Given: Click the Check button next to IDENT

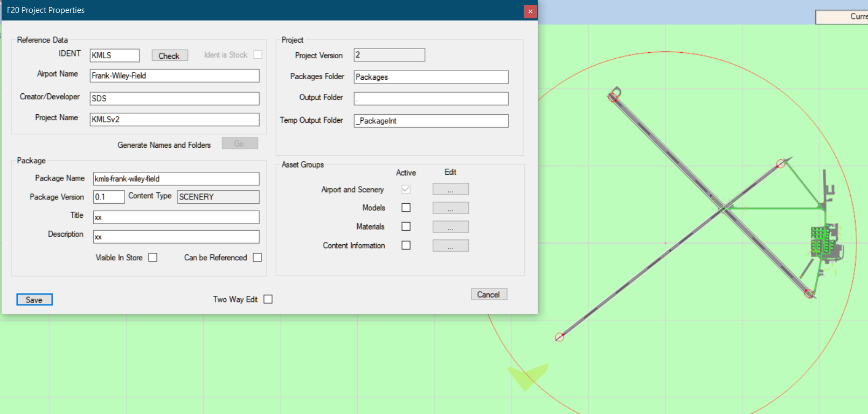Looking at the screenshot, I should click(x=169, y=56).
